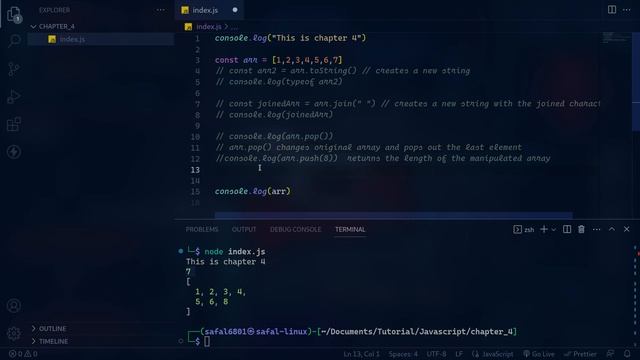This screenshot has width=640, height=360.
Task: Switch to the DEBUG CONSOLE tab
Action: (x=296, y=229)
